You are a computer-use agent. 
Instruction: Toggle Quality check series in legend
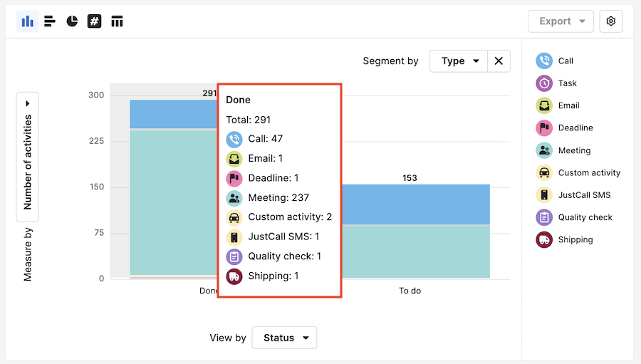pyautogui.click(x=585, y=217)
